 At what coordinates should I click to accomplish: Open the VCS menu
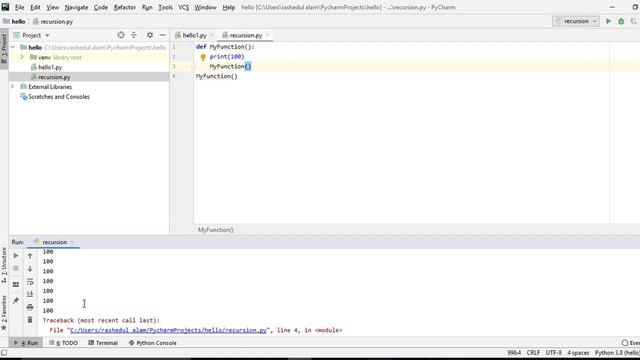[184, 7]
